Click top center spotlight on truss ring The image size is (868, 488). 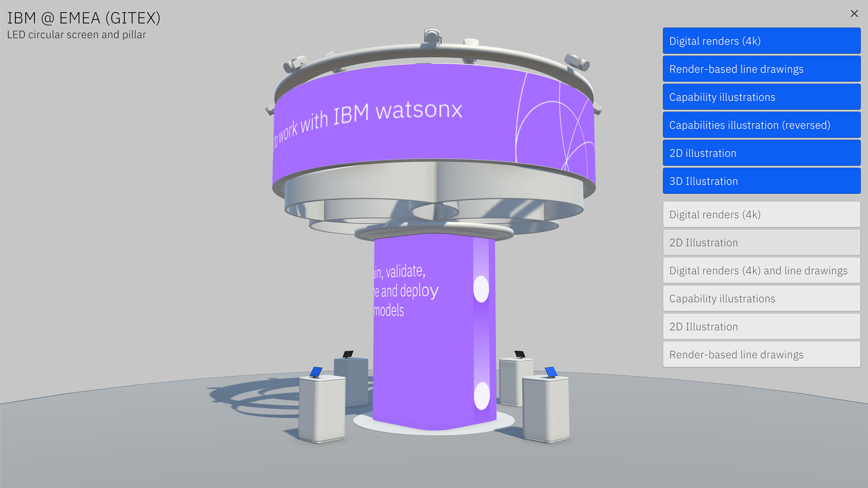432,37
